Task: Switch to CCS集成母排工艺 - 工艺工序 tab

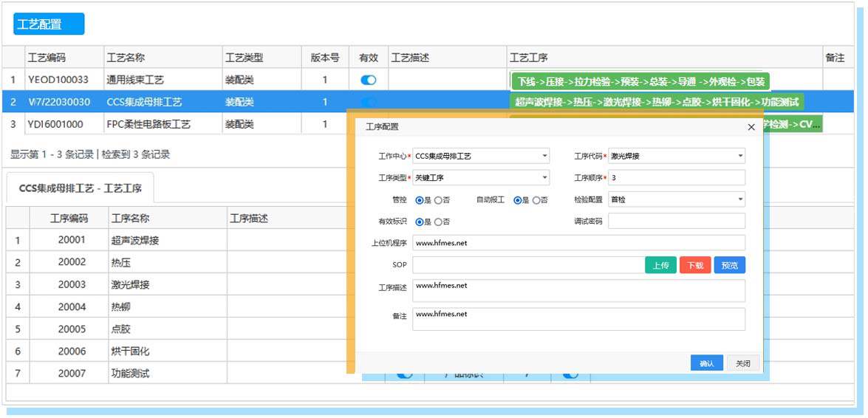Action: tap(81, 188)
